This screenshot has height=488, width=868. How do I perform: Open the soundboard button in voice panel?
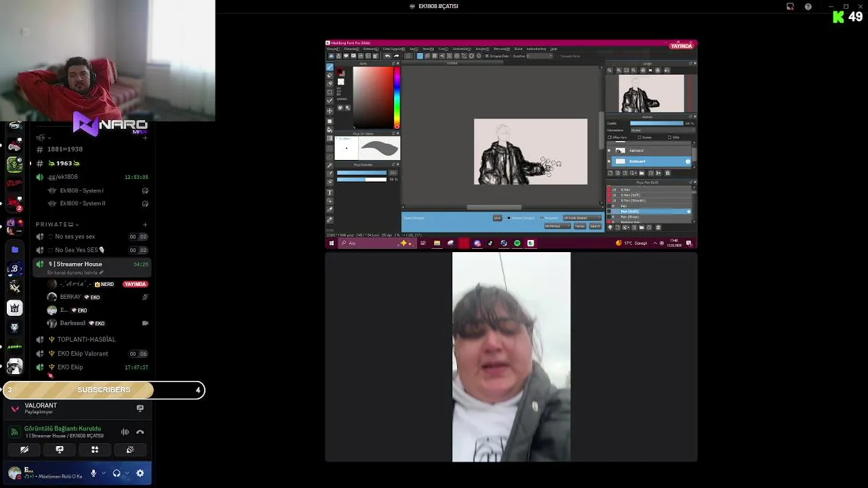(x=130, y=449)
